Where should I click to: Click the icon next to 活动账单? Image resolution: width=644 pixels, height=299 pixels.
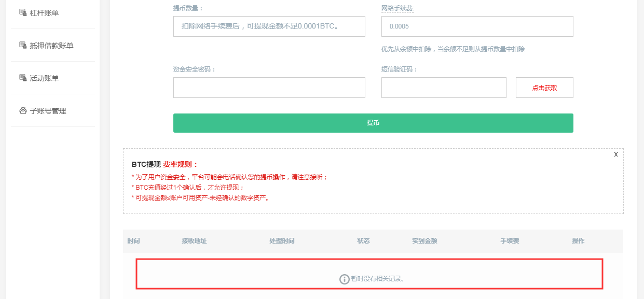[x=23, y=78]
